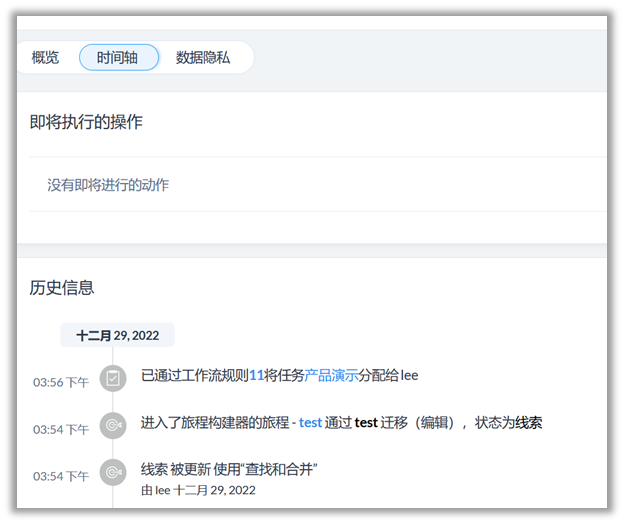Screen dimensions: 624x524
Task: Click the 没有即将进行的动作 message
Action: pyautogui.click(x=108, y=185)
